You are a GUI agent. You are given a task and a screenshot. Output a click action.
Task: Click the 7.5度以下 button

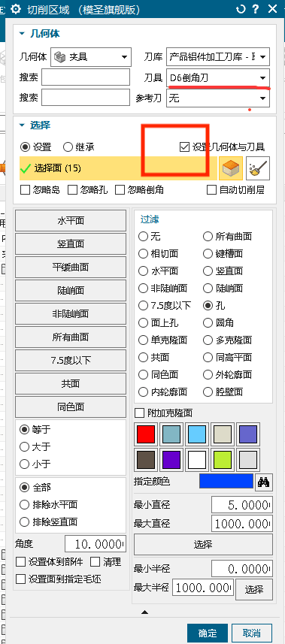tap(71, 360)
